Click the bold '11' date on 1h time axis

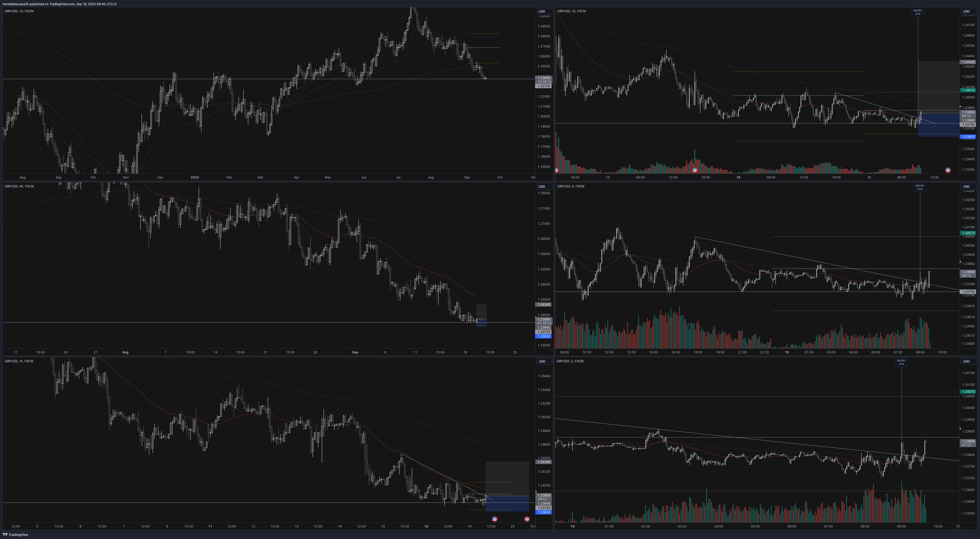click(210, 526)
